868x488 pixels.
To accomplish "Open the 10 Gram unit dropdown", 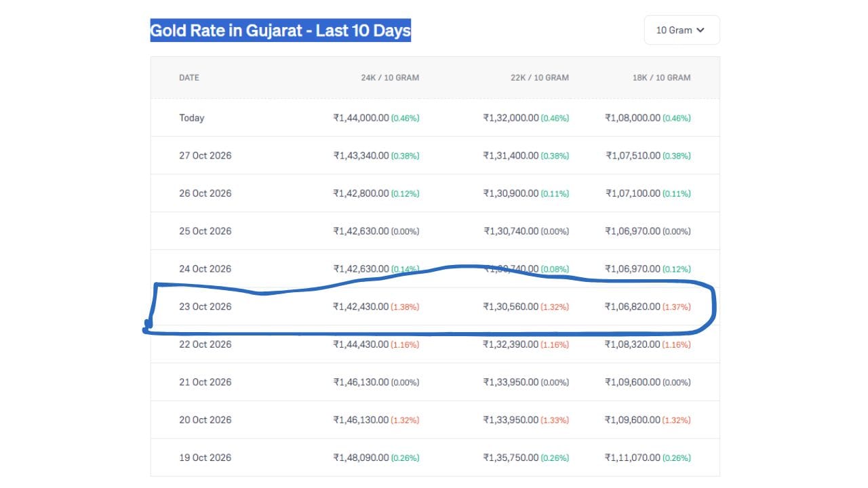I will point(682,30).
